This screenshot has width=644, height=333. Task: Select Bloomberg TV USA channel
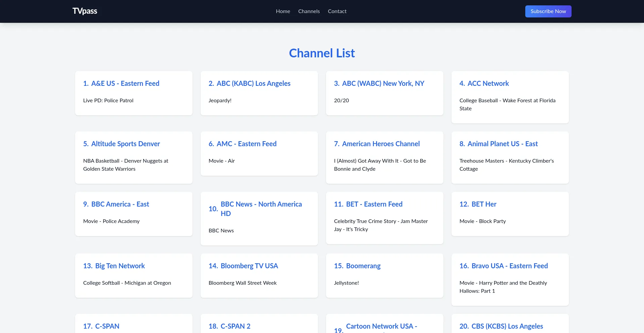[249, 266]
